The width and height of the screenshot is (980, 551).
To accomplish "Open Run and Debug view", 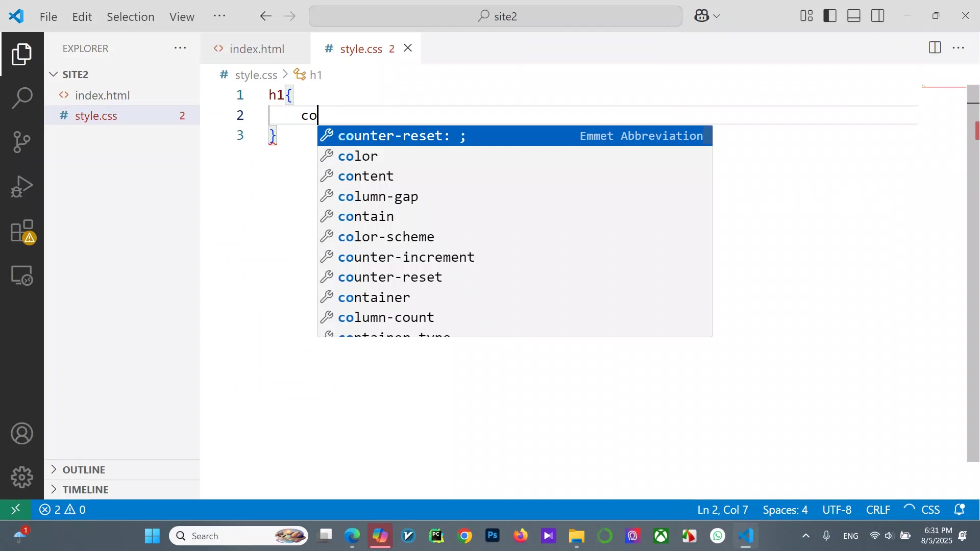I will (x=22, y=186).
